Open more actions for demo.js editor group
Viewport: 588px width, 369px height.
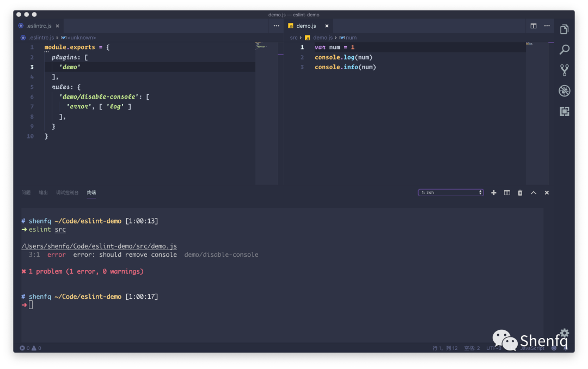[x=547, y=26]
